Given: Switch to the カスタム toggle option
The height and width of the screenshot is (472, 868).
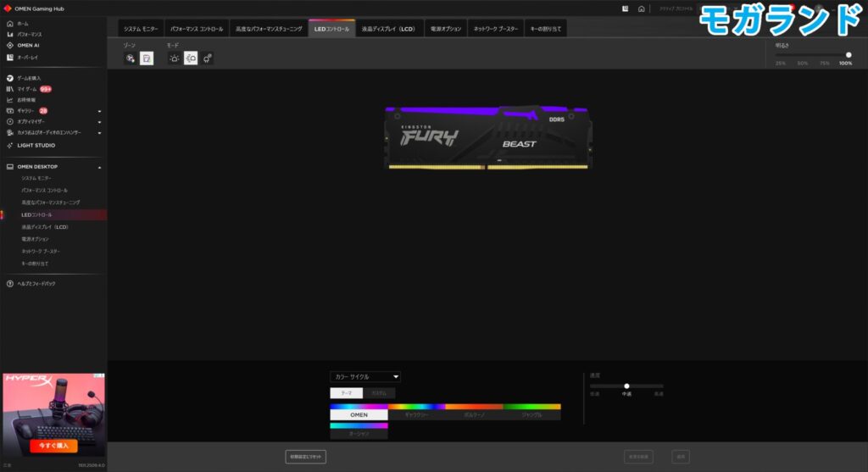Looking at the screenshot, I should pyautogui.click(x=379, y=393).
